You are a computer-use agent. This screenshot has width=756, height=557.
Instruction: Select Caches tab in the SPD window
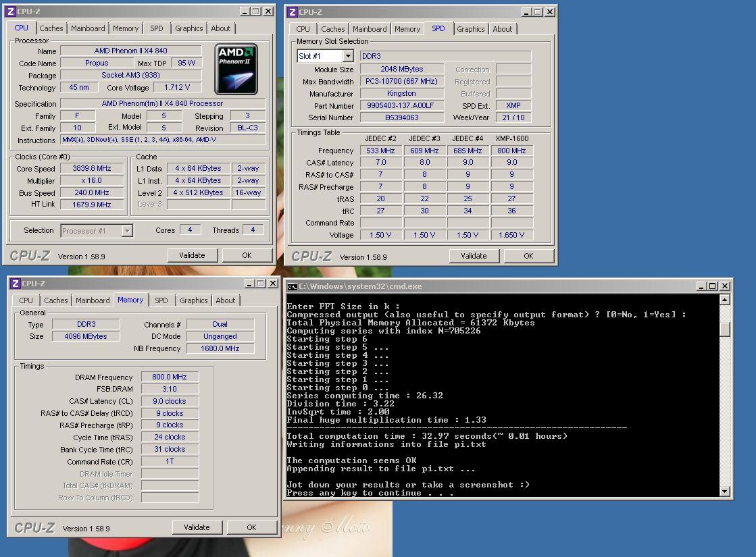pos(332,29)
